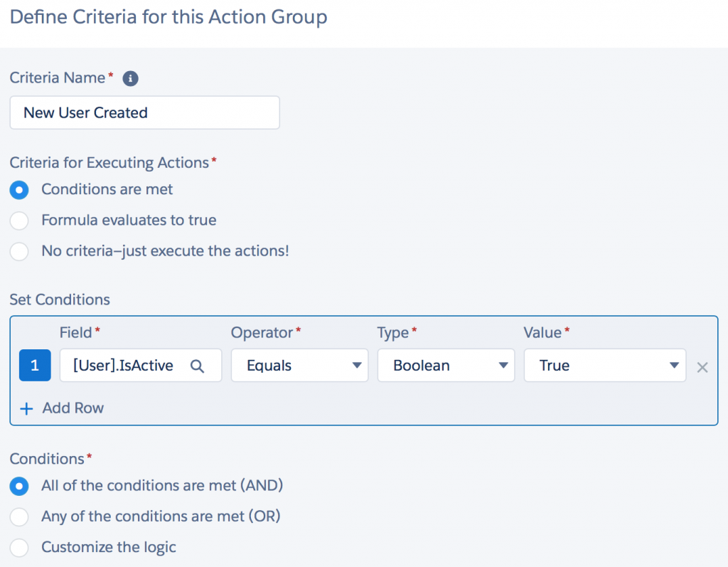728x567 pixels.
Task: Open the Equals operator dropdown
Action: pos(299,365)
